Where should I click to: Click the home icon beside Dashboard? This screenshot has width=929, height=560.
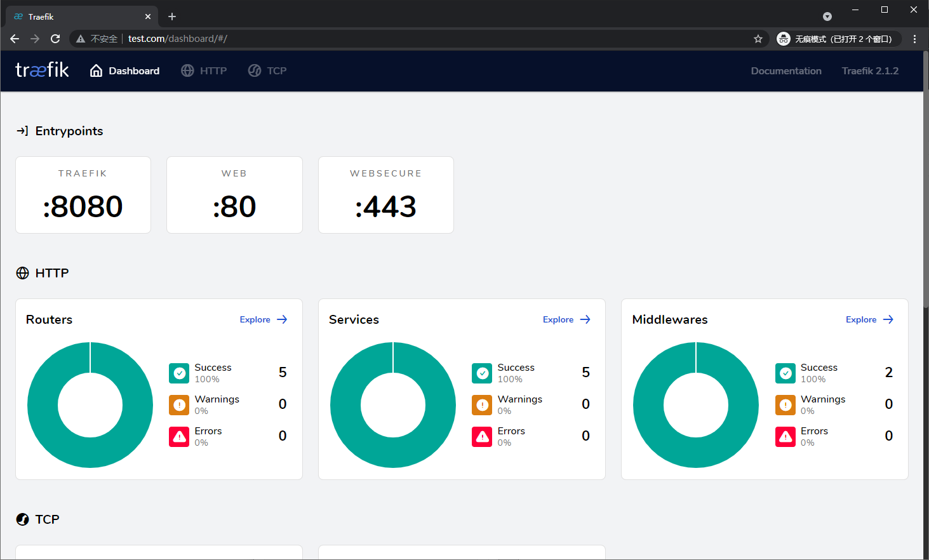96,70
